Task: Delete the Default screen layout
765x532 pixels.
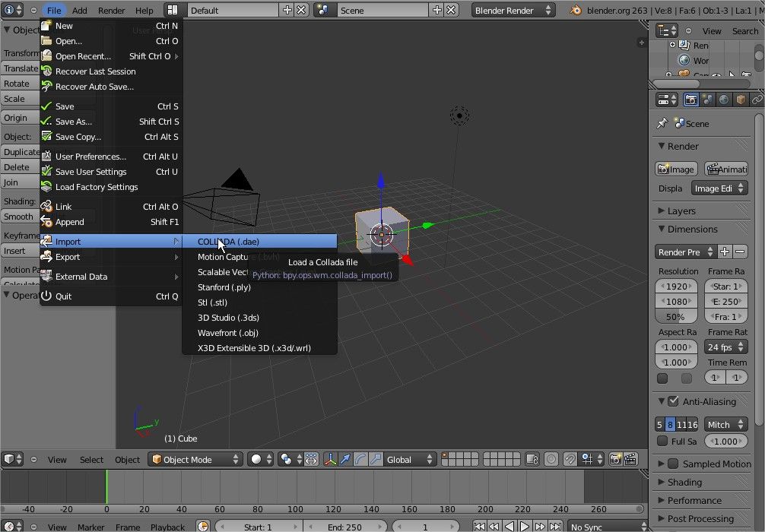Action: pos(302,10)
